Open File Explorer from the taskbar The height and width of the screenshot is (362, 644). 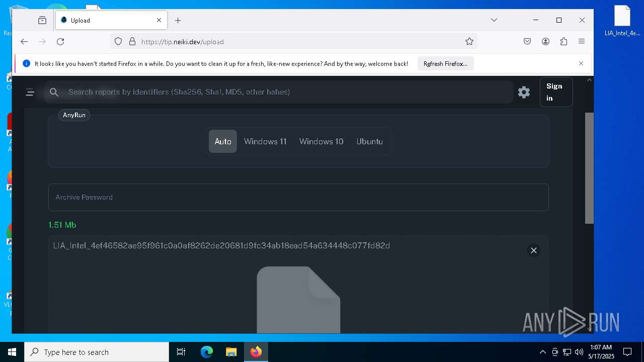(231, 352)
